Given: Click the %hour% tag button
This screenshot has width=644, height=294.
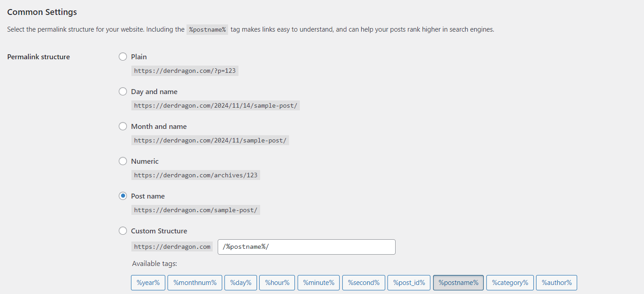Looking at the screenshot, I should pyautogui.click(x=277, y=282).
